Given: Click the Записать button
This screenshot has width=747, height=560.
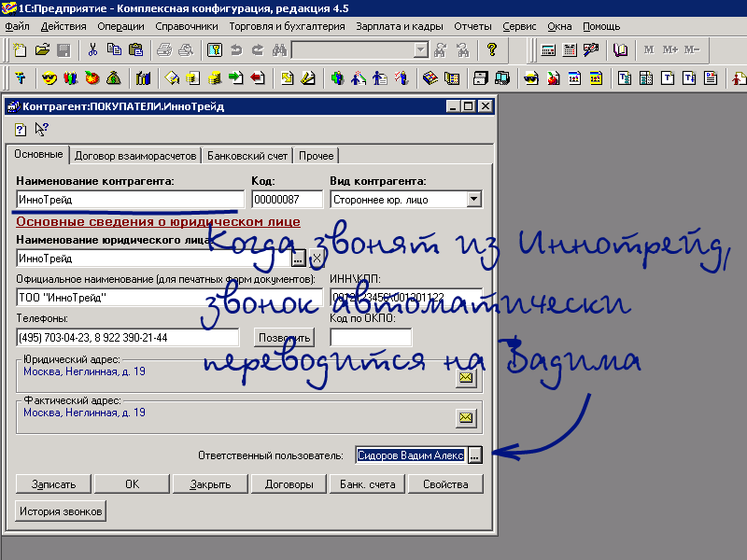Looking at the screenshot, I should click(x=53, y=484).
